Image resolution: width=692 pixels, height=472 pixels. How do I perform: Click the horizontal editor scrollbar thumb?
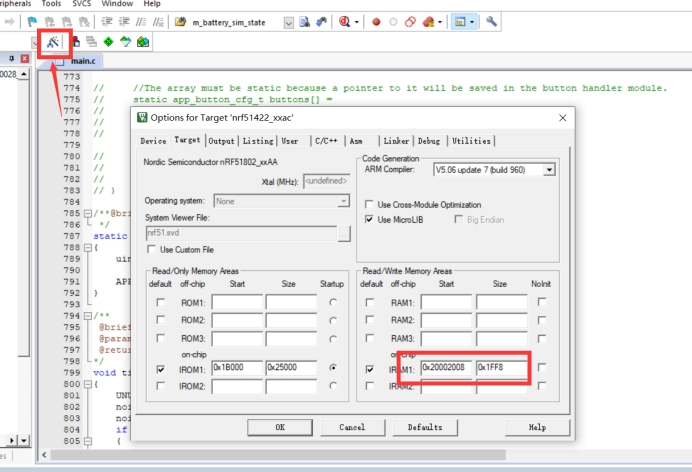278,455
